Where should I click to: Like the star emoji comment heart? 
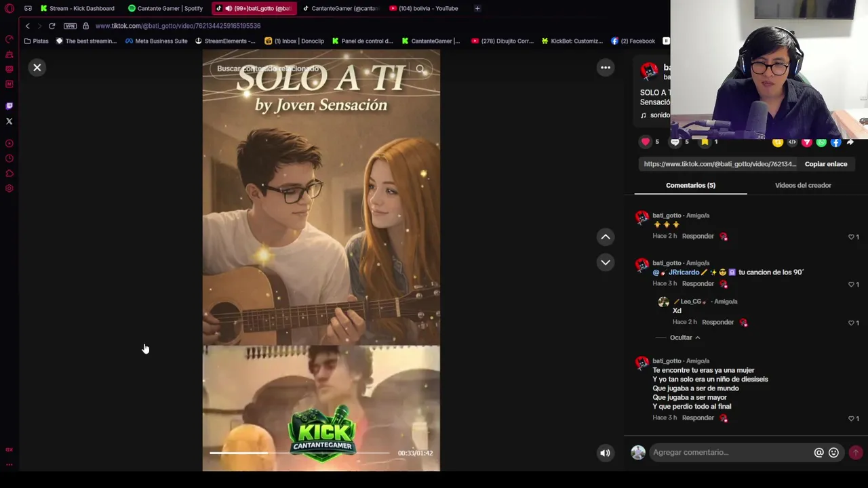click(x=852, y=237)
